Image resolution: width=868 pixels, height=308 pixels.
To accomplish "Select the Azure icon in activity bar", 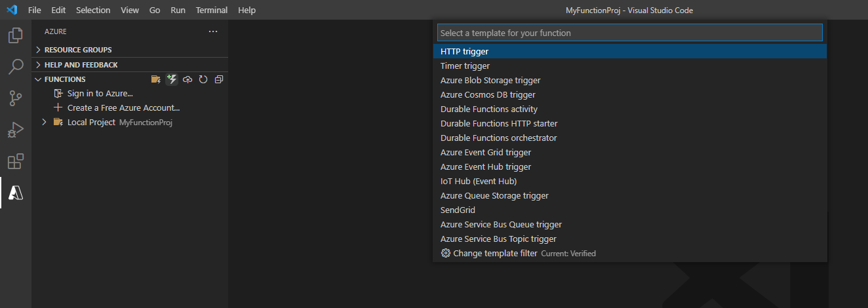I will point(16,193).
